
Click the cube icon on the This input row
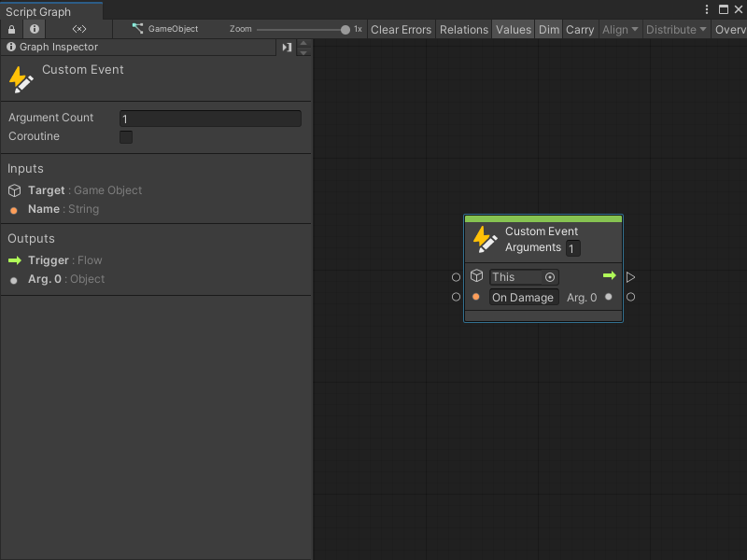pos(477,276)
